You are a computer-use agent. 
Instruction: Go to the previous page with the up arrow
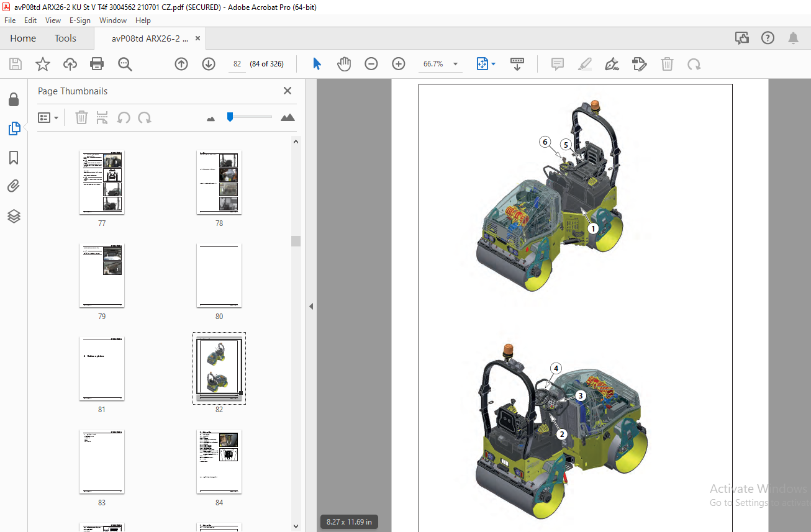coord(181,64)
